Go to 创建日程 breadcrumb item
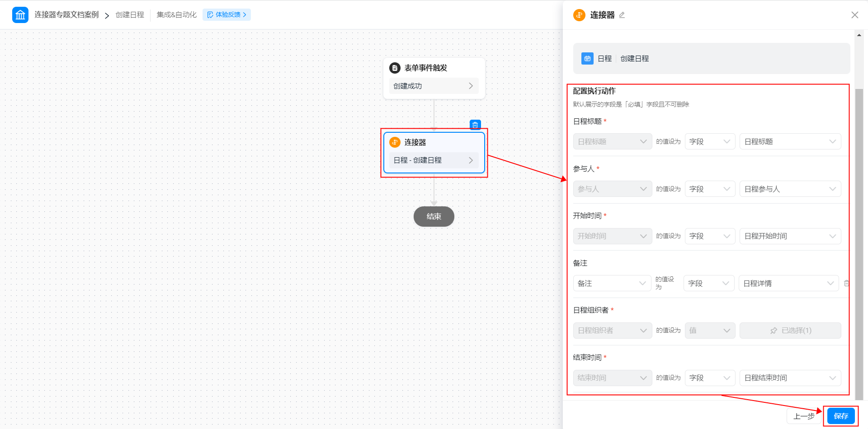 130,15
